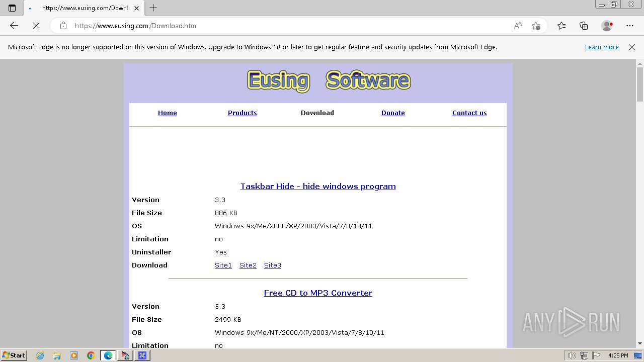The image size is (644, 362).
Task: Open Windows Media Player taskbar icon
Action: point(74,355)
